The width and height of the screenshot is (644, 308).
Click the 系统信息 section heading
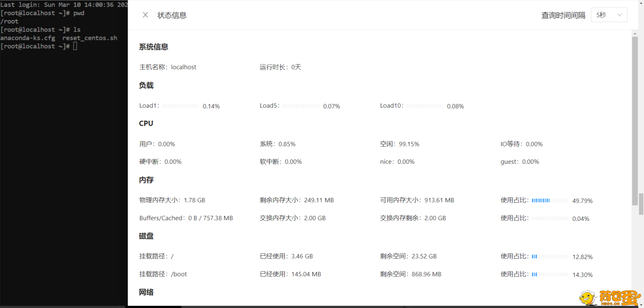click(154, 47)
